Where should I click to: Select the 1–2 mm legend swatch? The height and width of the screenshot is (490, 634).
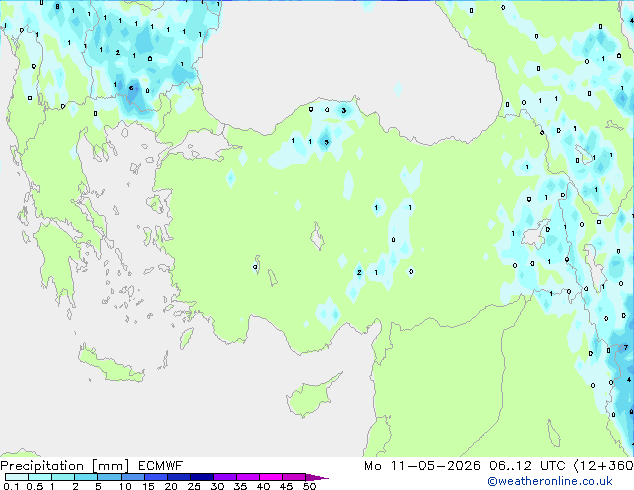(x=63, y=477)
